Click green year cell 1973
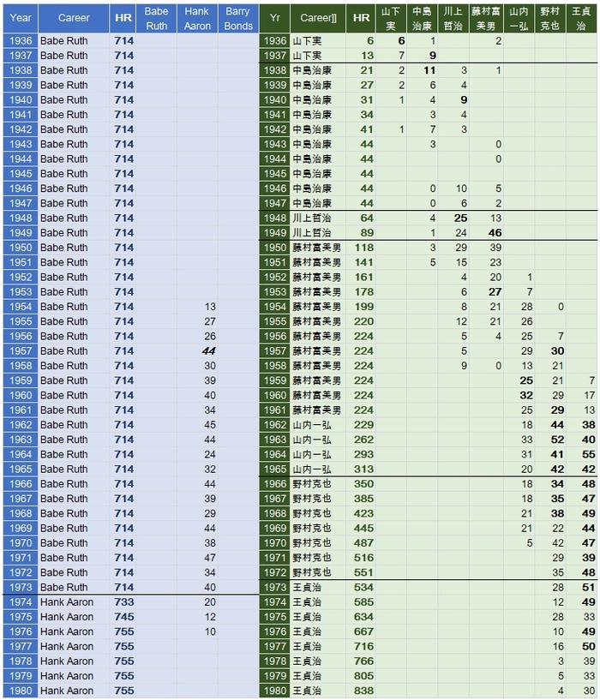Viewport: 600px width, 700px height. tap(275, 588)
